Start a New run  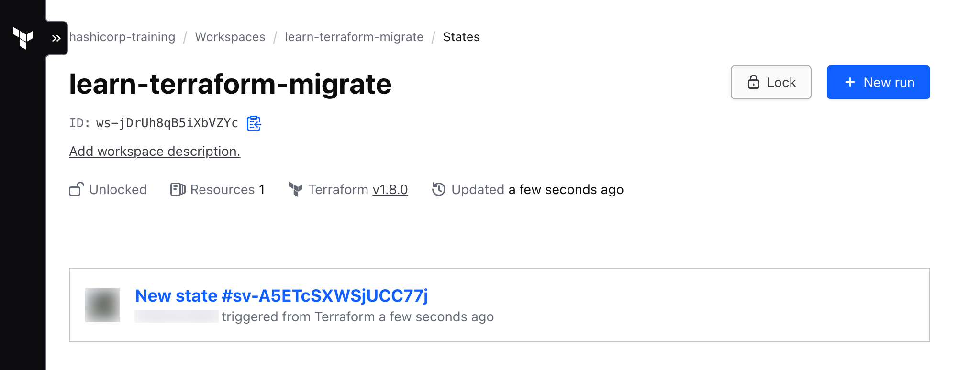[x=878, y=82]
